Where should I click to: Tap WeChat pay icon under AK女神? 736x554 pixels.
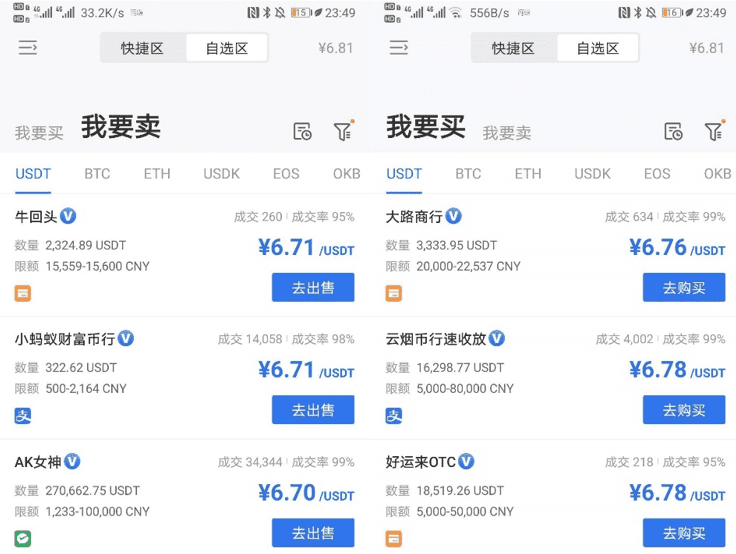[x=23, y=539]
